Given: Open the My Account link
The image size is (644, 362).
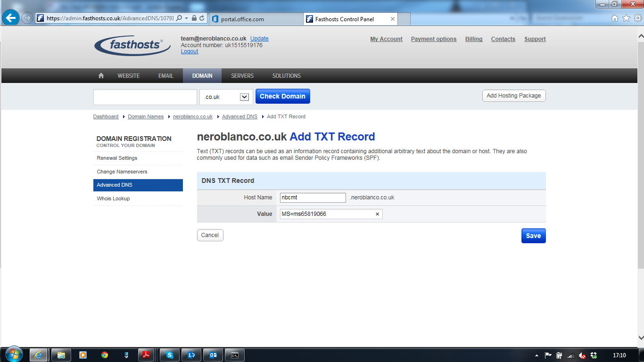Looking at the screenshot, I should (x=386, y=39).
